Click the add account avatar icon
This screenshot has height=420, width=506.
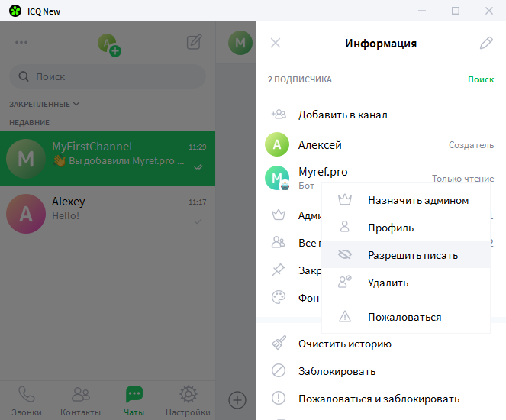pyautogui.click(x=109, y=45)
